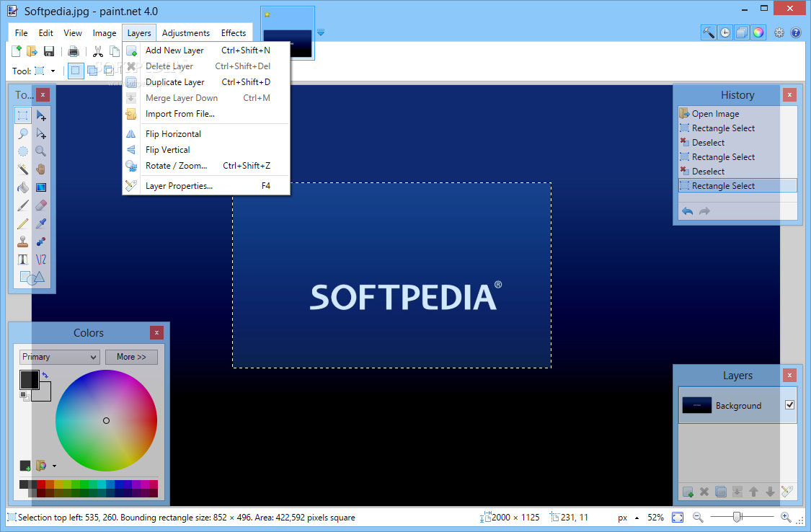Viewport: 811px width, 532px height.
Task: Select the Rectangle Select tool in Tools panel
Action: (23, 115)
